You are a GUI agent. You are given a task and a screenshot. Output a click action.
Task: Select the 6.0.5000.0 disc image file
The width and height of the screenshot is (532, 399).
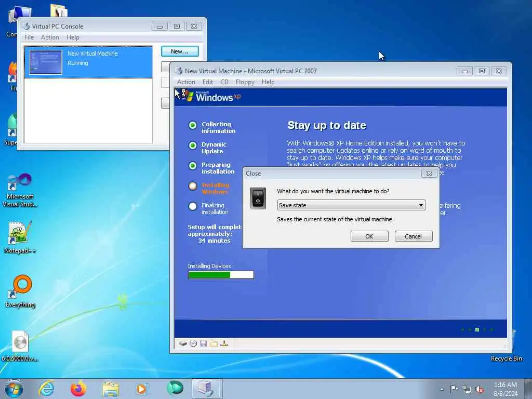pyautogui.click(x=20, y=346)
